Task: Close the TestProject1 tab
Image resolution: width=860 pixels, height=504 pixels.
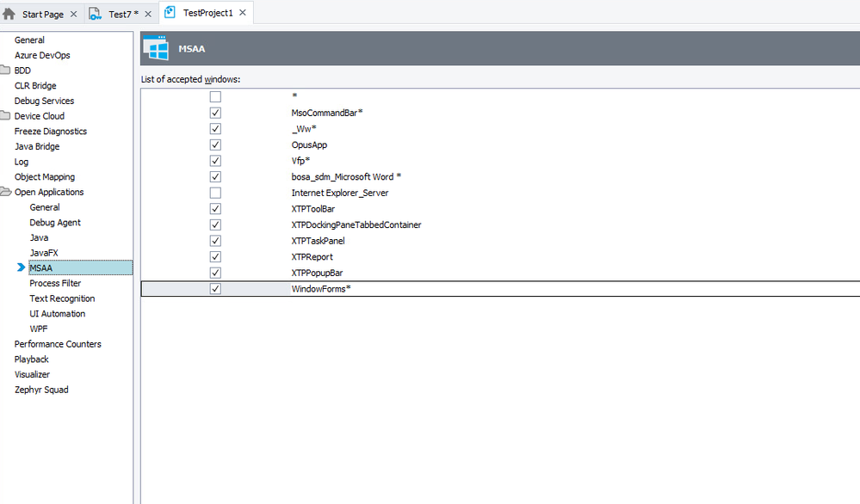Action: click(x=244, y=13)
